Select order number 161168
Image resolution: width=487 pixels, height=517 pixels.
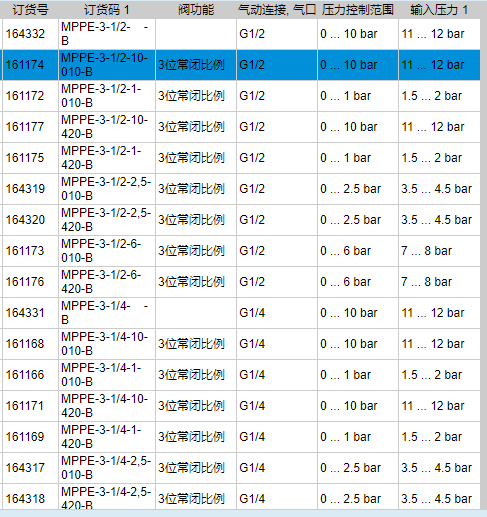(25, 344)
